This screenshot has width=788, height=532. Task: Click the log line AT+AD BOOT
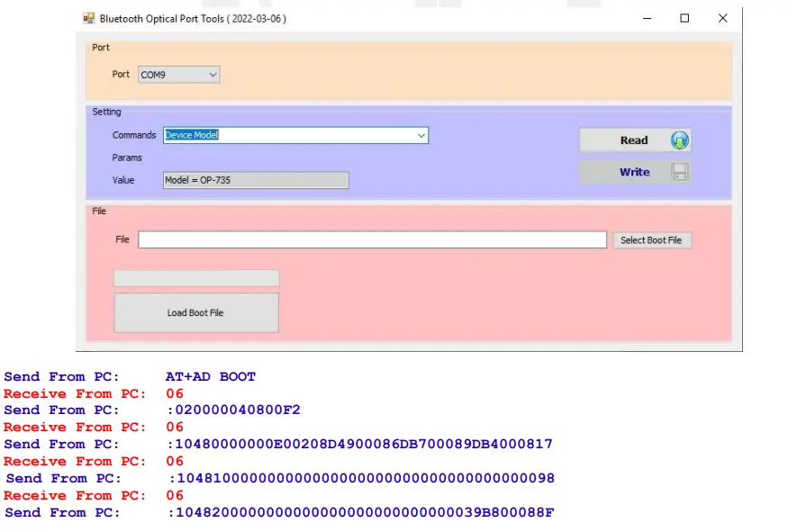click(211, 377)
